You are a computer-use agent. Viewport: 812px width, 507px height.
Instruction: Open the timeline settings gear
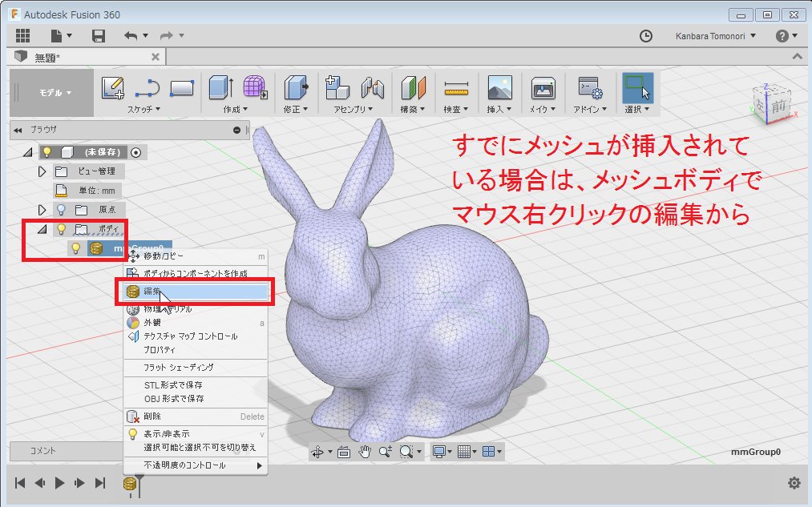tap(794, 483)
